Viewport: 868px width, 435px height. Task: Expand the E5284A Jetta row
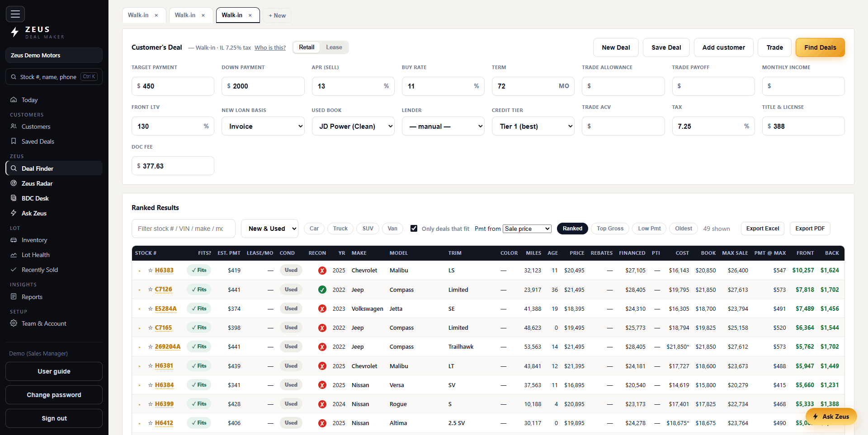click(139, 309)
